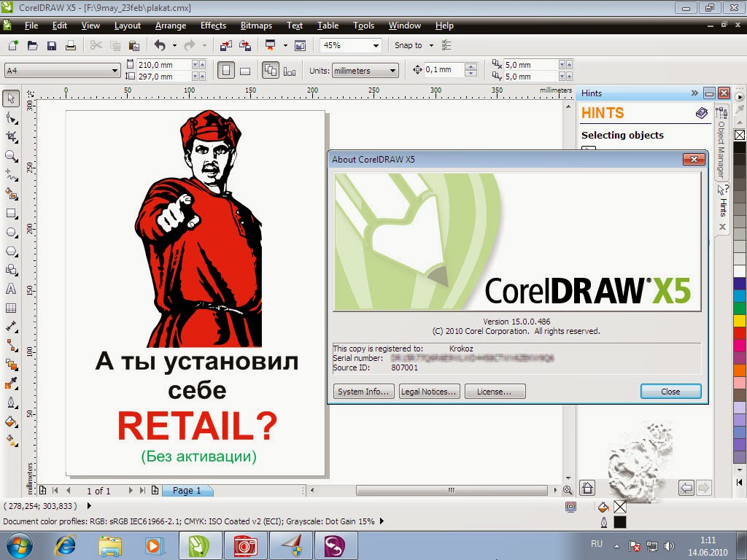Viewport: 747px width, 560px height.
Task: Select the Smart Fill tool
Action: tap(11, 194)
